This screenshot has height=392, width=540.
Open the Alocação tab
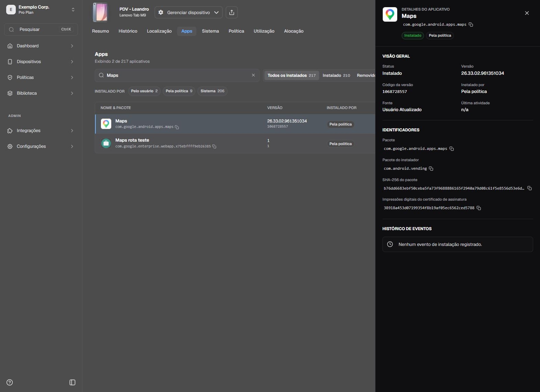[294, 31]
